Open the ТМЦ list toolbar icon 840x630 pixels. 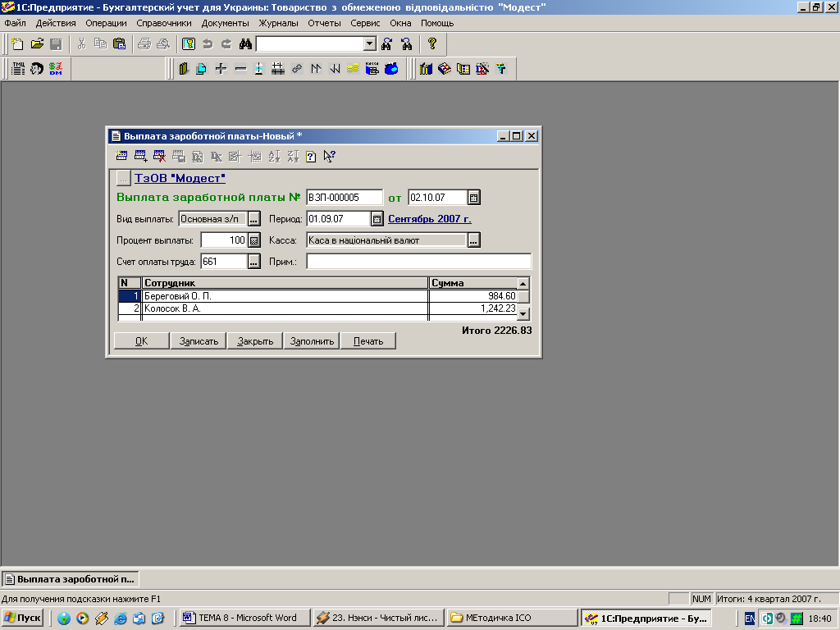coord(18,69)
